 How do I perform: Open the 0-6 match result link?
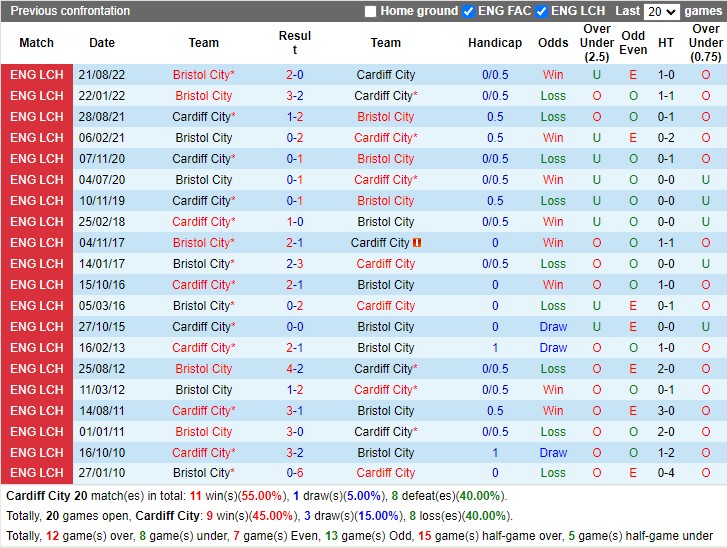294,474
